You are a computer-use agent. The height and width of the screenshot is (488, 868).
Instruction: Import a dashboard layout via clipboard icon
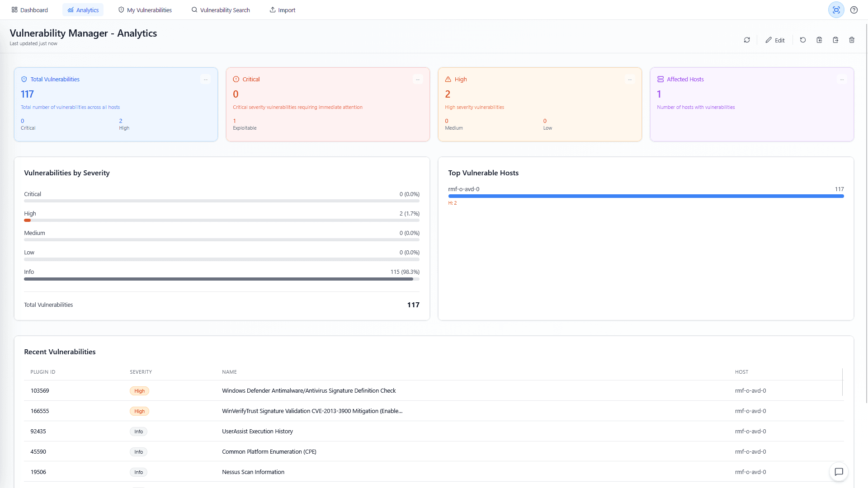click(x=819, y=40)
